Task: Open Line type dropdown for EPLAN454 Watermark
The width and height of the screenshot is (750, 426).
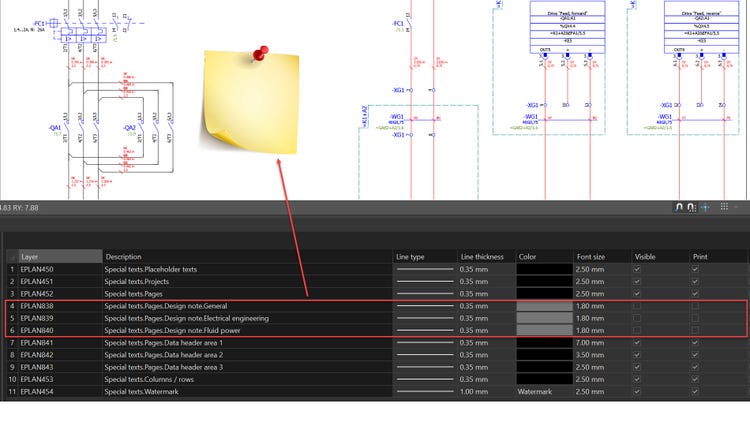Action: (424, 391)
